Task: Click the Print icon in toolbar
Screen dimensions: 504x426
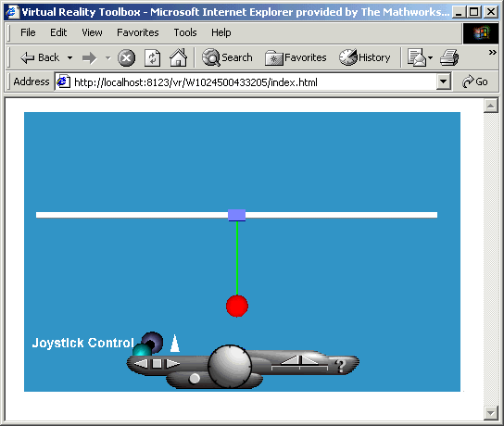Action: pyautogui.click(x=449, y=57)
